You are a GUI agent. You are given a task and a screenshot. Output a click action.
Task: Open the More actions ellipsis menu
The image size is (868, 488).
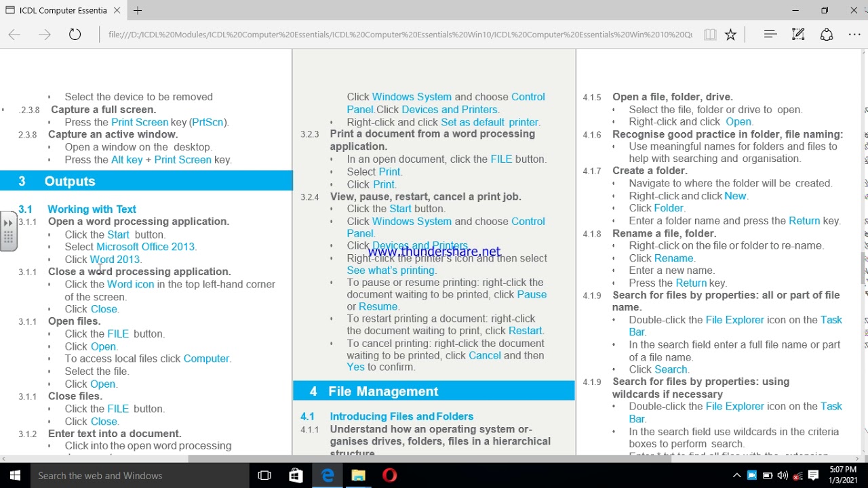pos(854,35)
